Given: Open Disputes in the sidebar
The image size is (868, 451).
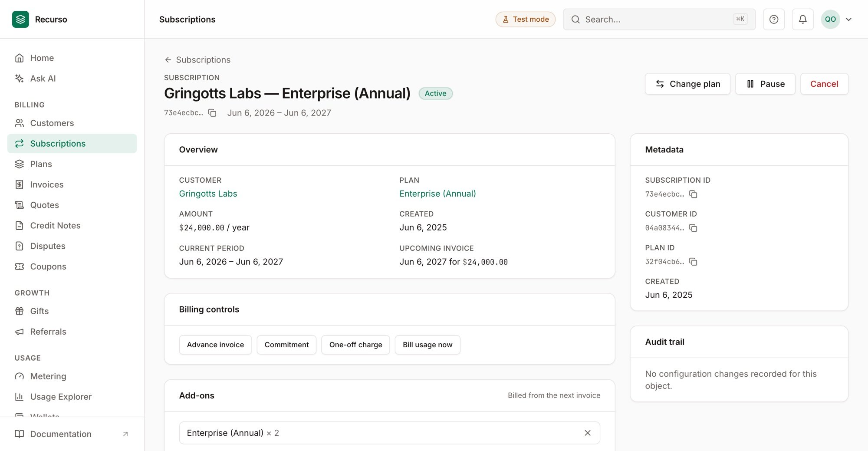Looking at the screenshot, I should pos(72,246).
